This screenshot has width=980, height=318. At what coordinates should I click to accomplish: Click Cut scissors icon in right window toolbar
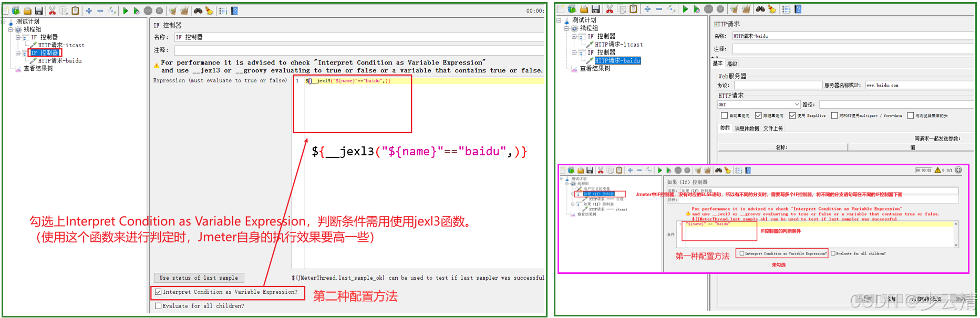(610, 9)
